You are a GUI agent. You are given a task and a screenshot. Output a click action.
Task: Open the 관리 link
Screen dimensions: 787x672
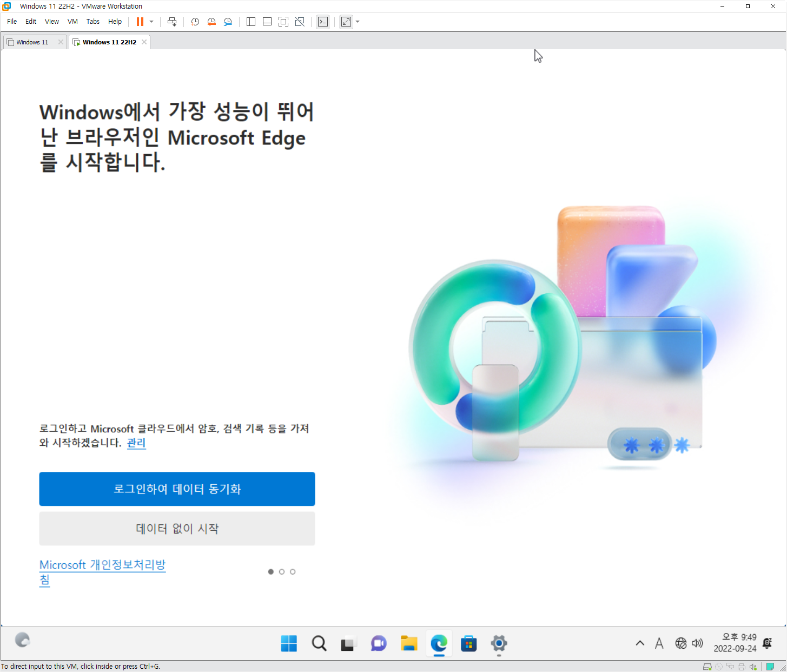click(136, 443)
